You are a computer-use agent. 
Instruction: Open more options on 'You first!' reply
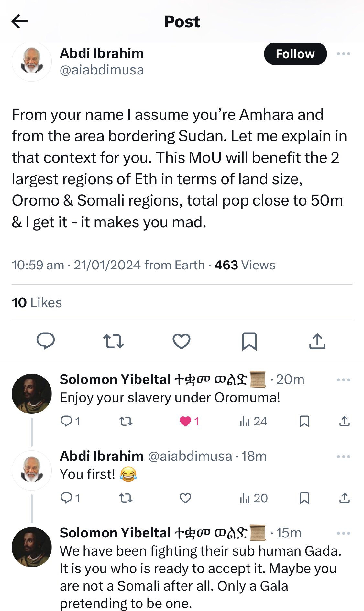[343, 457]
